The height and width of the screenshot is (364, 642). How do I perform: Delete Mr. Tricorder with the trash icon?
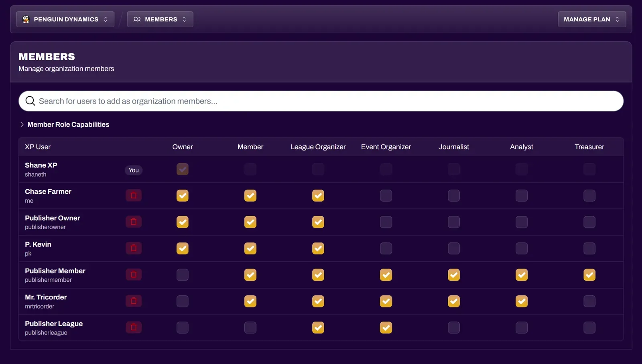(x=134, y=301)
